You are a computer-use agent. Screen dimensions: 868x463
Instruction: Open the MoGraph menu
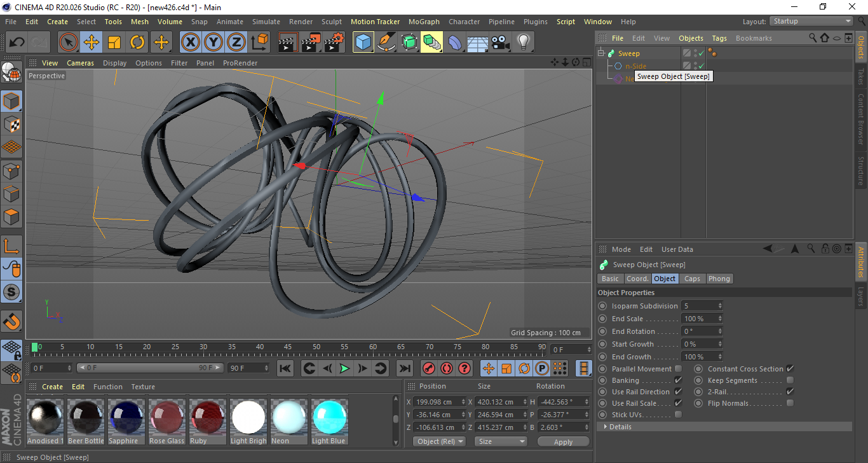[x=424, y=22]
